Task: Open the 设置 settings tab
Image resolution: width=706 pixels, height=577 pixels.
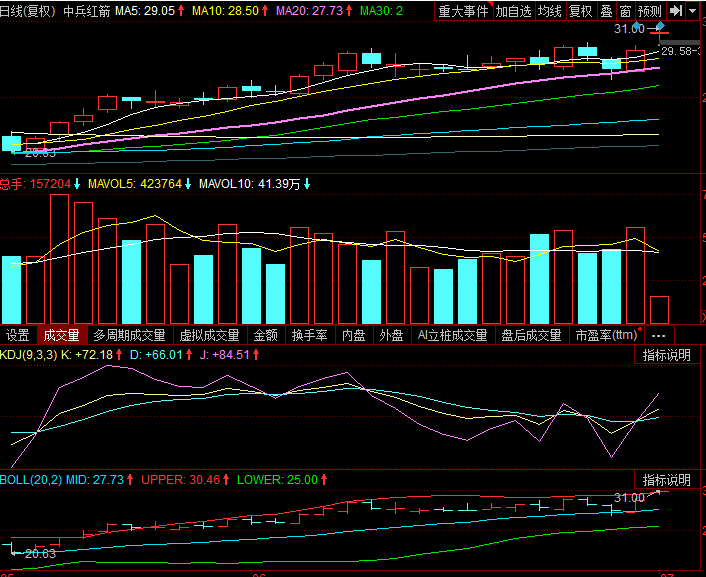Action: point(18,335)
